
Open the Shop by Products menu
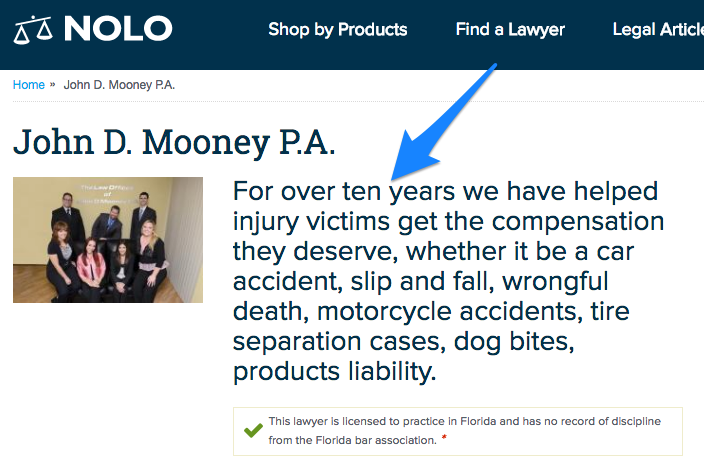[x=337, y=29]
